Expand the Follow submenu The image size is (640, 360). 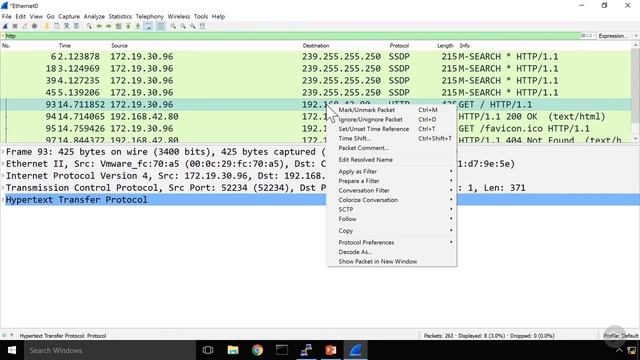(x=392, y=219)
